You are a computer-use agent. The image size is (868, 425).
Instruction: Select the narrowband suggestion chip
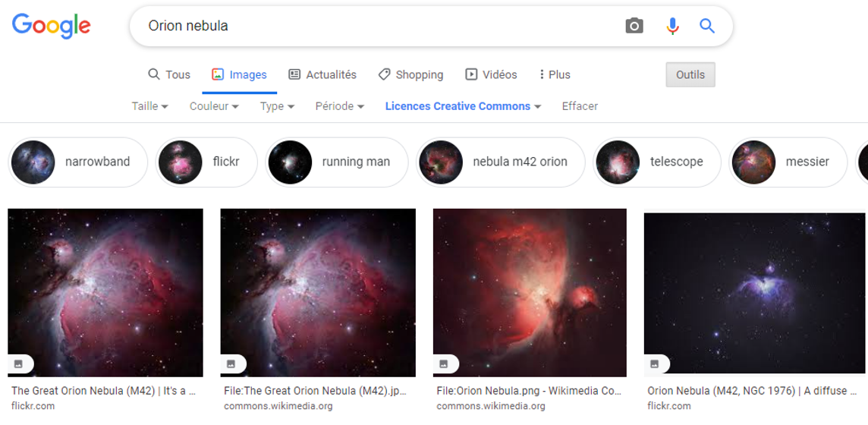pyautogui.click(x=78, y=162)
